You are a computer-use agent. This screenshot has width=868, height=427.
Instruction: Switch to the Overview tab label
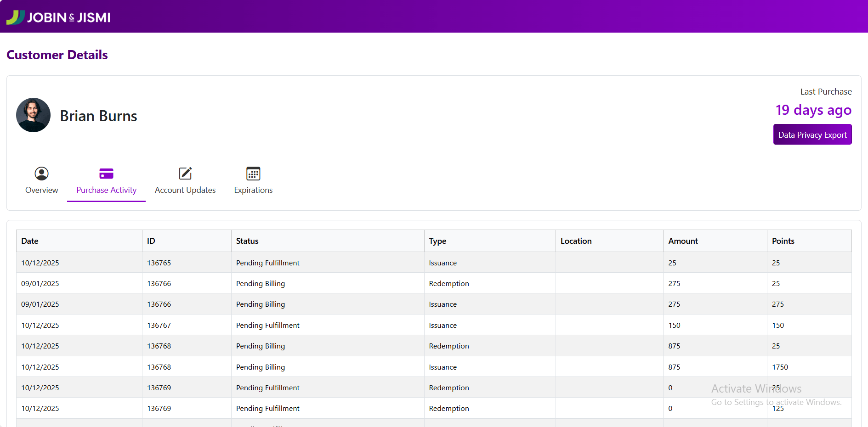(41, 190)
